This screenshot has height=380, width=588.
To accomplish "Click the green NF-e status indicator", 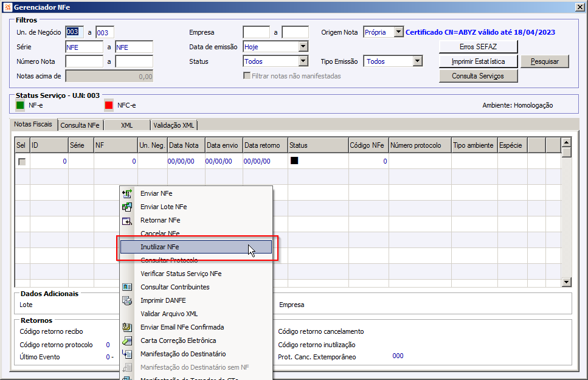I will 20,105.
